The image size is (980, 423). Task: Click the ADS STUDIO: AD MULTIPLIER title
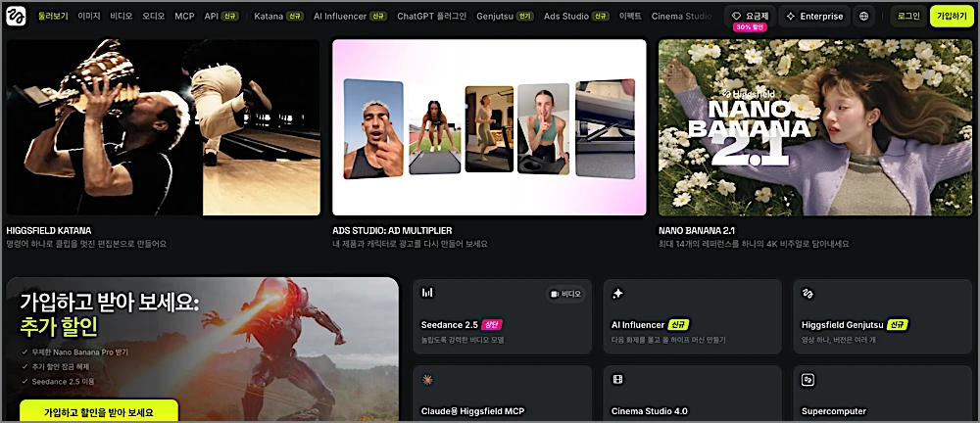point(393,230)
